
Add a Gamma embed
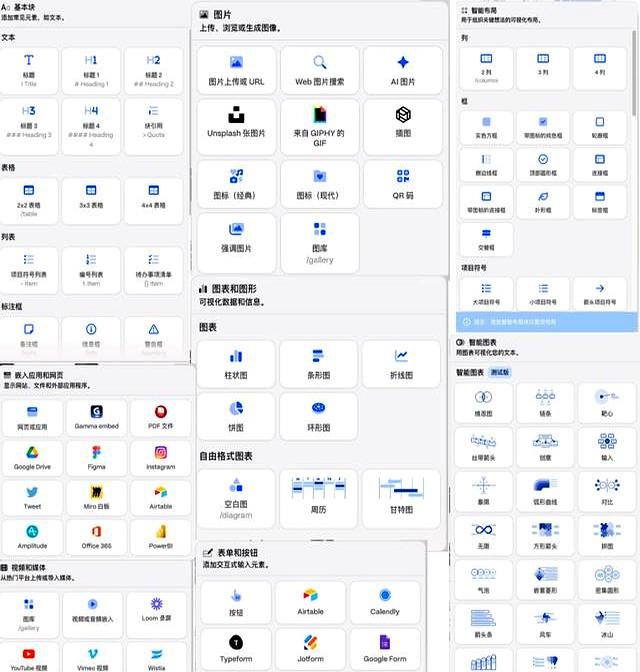(96, 418)
